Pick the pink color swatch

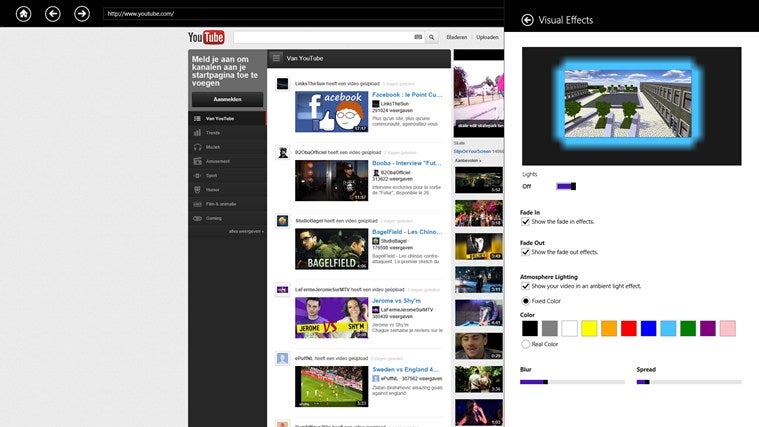pos(728,328)
